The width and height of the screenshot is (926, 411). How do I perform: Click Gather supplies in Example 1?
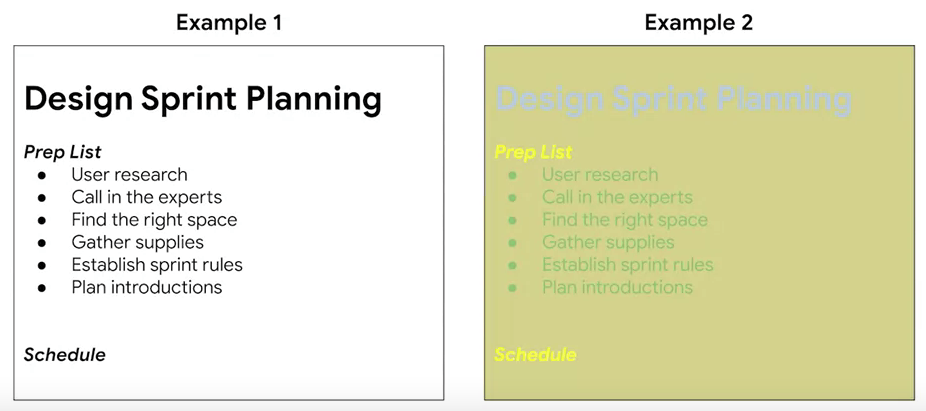pos(138,242)
